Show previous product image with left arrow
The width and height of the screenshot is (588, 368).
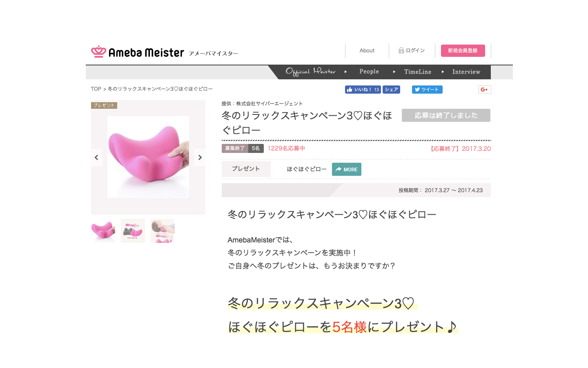click(96, 157)
